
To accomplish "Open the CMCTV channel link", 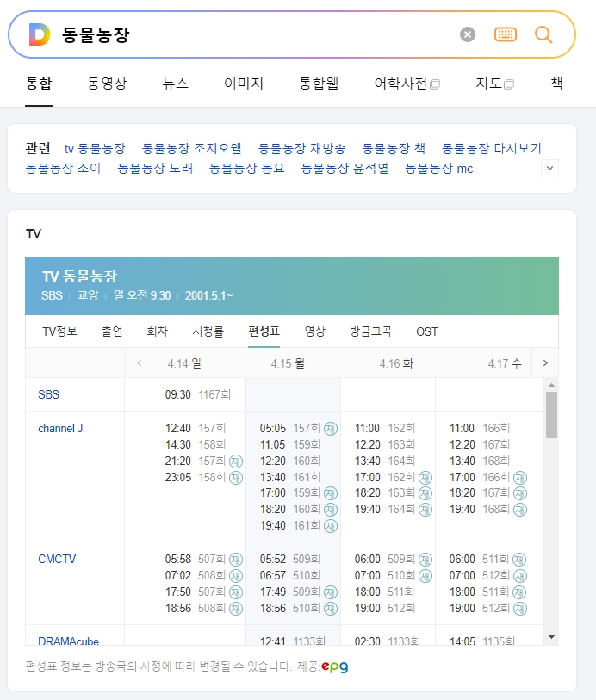I will click(57, 559).
